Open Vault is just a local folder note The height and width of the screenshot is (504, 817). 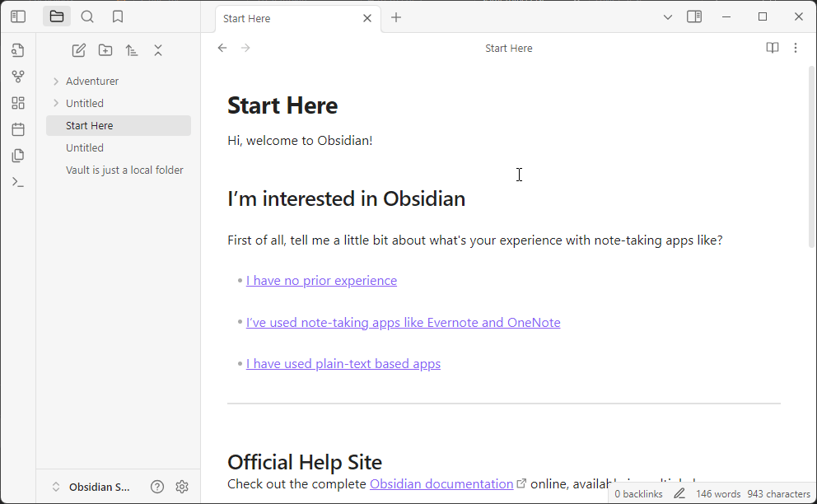119,170
